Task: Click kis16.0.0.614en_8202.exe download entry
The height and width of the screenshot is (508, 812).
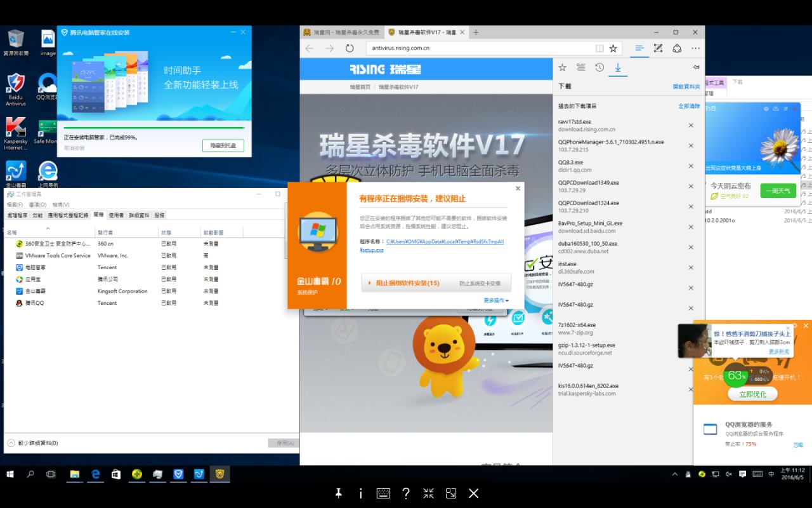Action: 619,389
